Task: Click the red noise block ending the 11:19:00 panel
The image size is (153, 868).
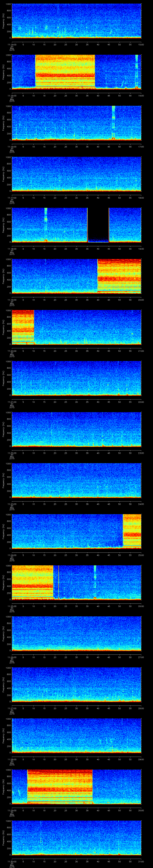Action: tap(119, 276)
